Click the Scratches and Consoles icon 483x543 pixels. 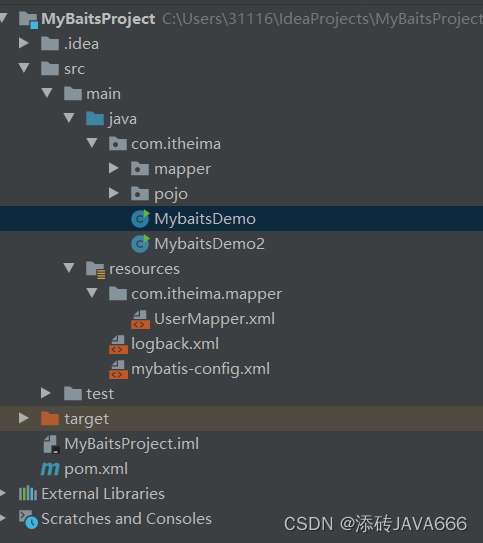pyautogui.click(x=28, y=519)
